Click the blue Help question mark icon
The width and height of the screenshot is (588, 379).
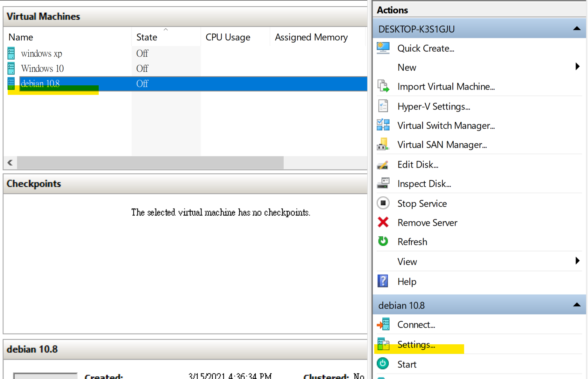[x=383, y=281]
